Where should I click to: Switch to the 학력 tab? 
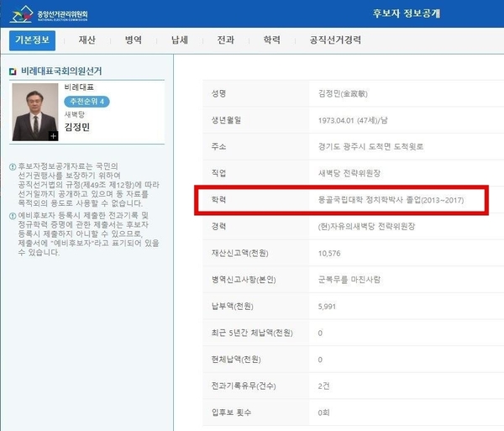click(x=271, y=39)
